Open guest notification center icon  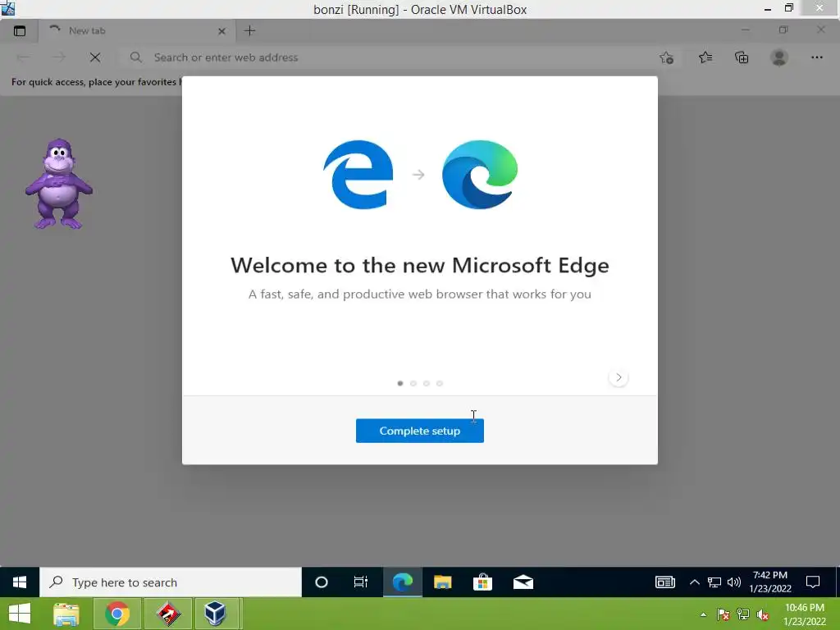pyautogui.click(x=813, y=582)
